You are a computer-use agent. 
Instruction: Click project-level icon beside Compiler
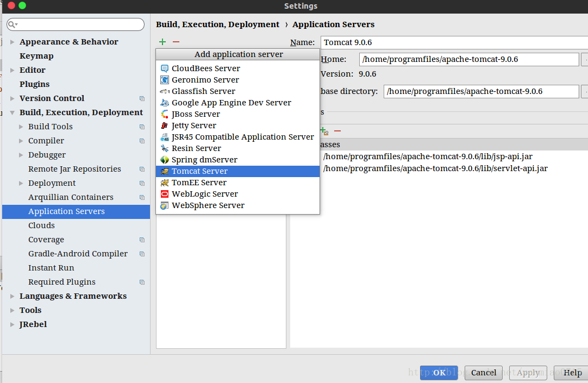(142, 141)
